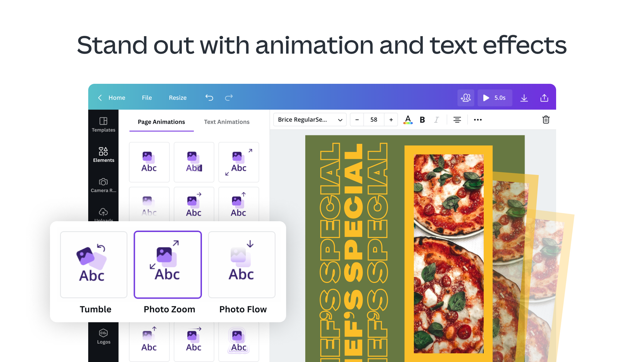Screen dimensions: 644x362
Task: Download the design
Action: (524, 98)
